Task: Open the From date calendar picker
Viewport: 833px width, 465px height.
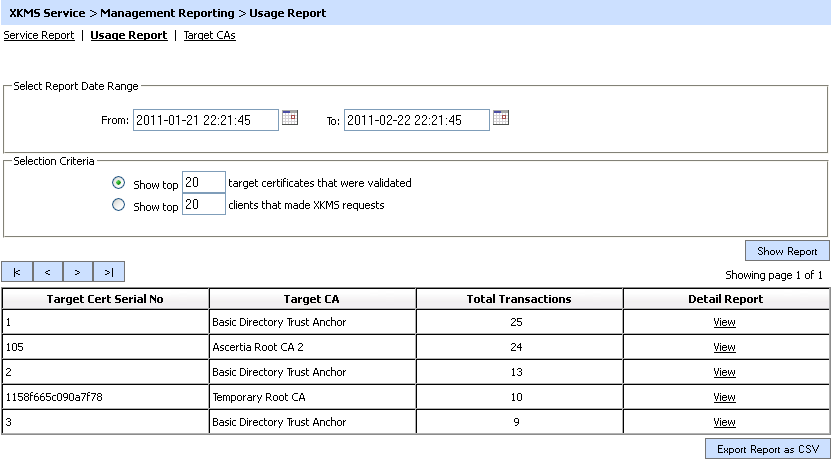Action: coord(290,118)
